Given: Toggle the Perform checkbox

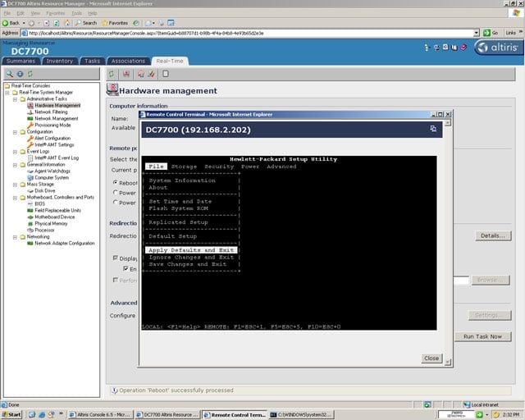Looking at the screenshot, I should pos(115,280).
